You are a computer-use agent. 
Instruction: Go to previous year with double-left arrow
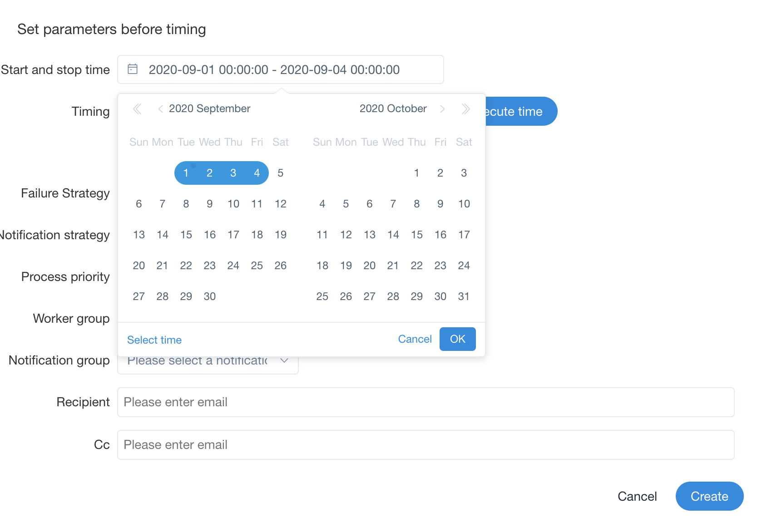tap(137, 109)
